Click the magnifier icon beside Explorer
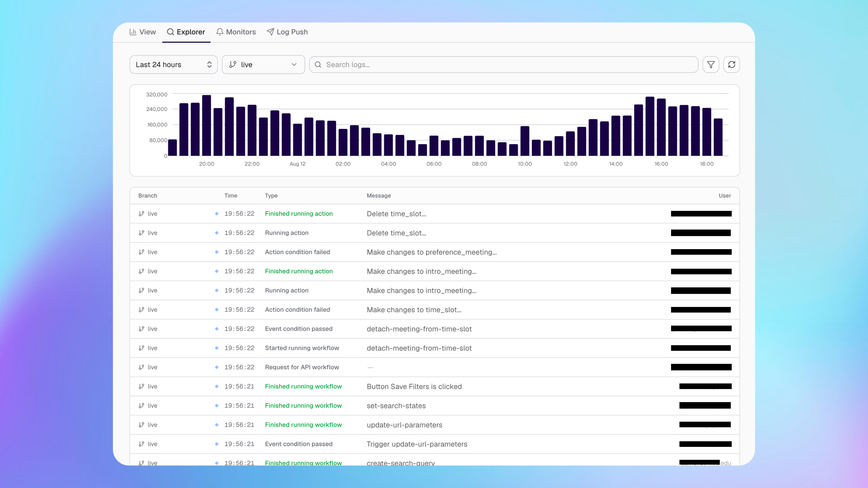This screenshot has width=868, height=488. (x=171, y=32)
